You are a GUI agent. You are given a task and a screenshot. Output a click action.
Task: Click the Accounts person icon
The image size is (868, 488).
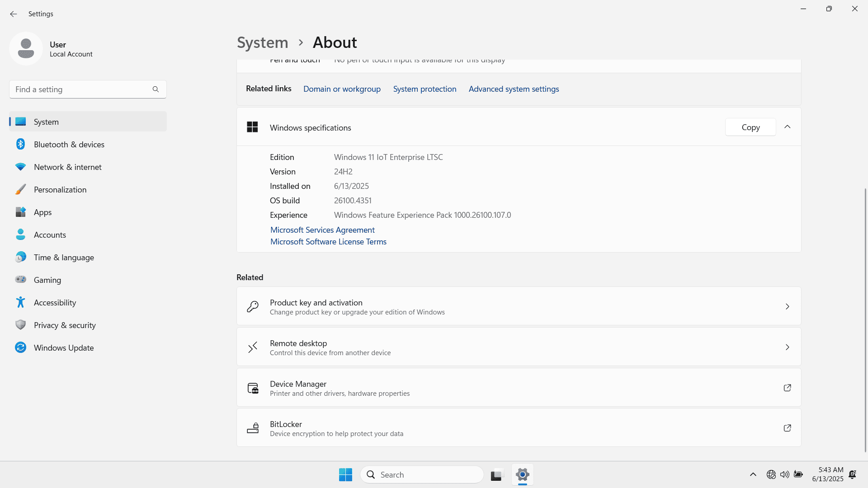click(20, 235)
